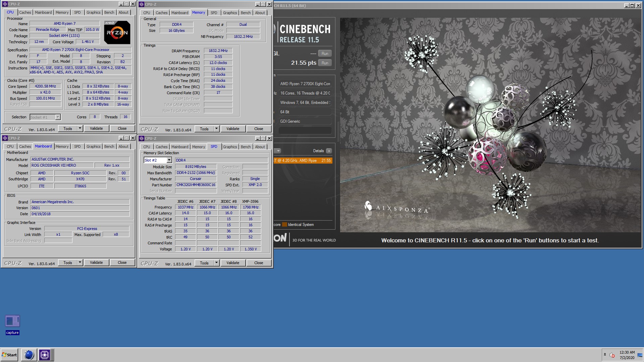Expand the Tools dropdown arrow in the SPD window
The image size is (644, 362).
pos(216,263)
